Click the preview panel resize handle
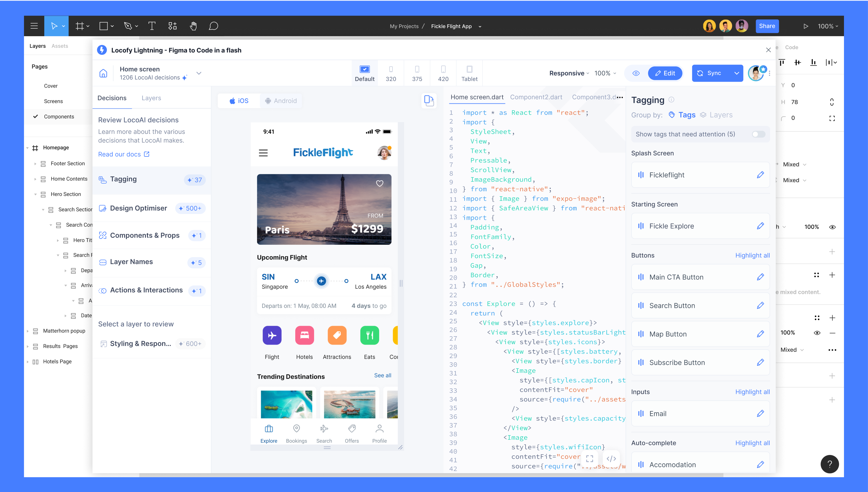 coord(401,283)
